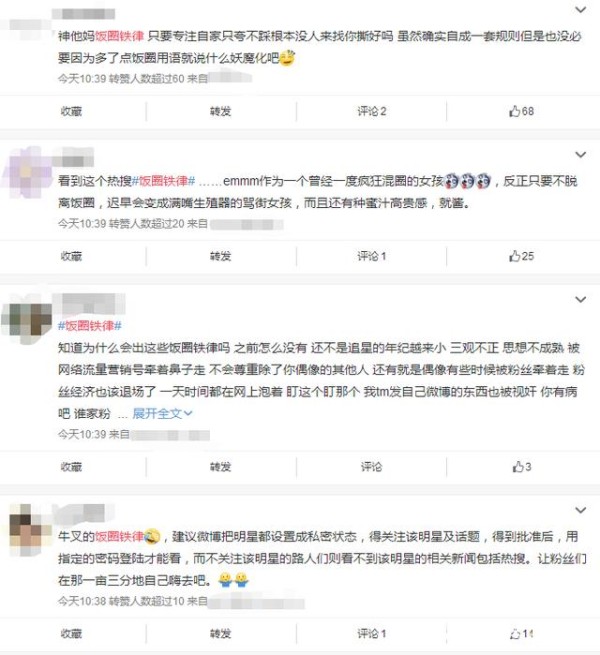This screenshot has width=600, height=655.
Task: Click 转发 on the bottom post
Action: pyautogui.click(x=221, y=634)
